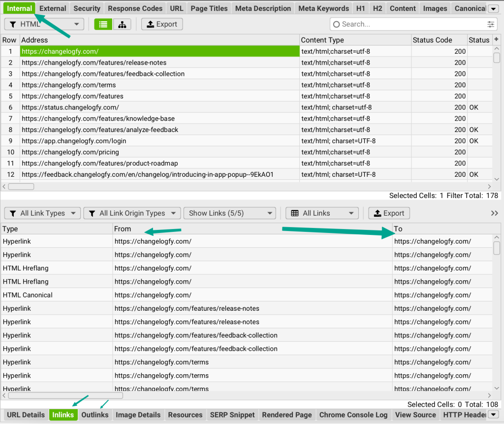Screen dimensions: 504x424
Task: Open the Security tab
Action: (x=87, y=8)
